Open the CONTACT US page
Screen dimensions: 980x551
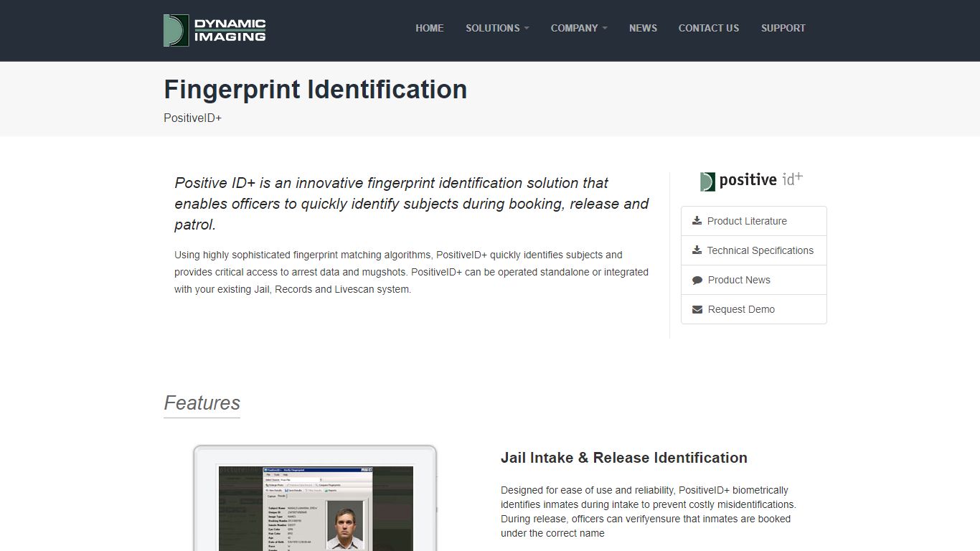(709, 28)
